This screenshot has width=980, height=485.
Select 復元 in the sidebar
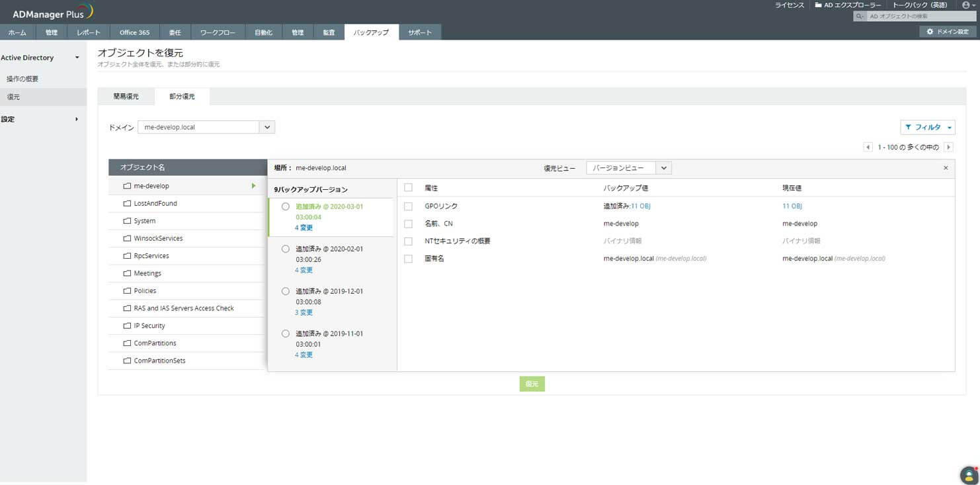[43, 97]
